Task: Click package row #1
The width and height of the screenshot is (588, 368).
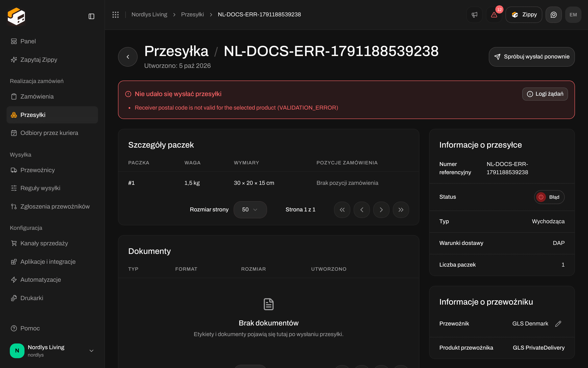Action: (x=268, y=183)
